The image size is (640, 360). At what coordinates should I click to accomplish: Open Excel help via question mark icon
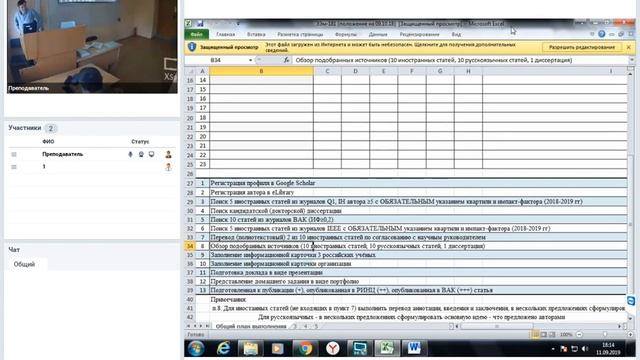602,34
